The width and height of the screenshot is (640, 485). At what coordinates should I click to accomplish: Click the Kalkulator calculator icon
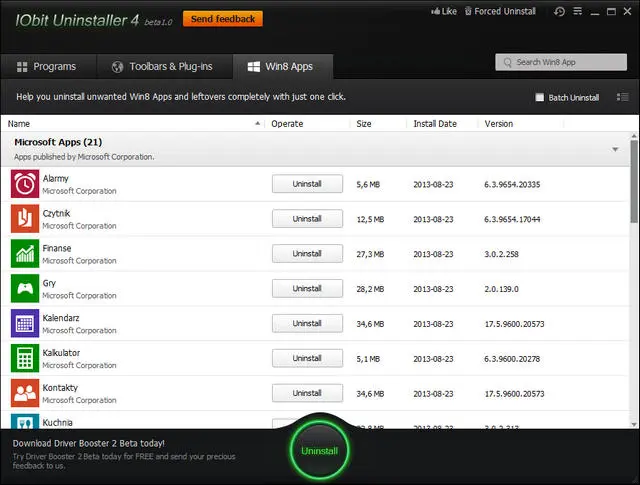point(25,358)
